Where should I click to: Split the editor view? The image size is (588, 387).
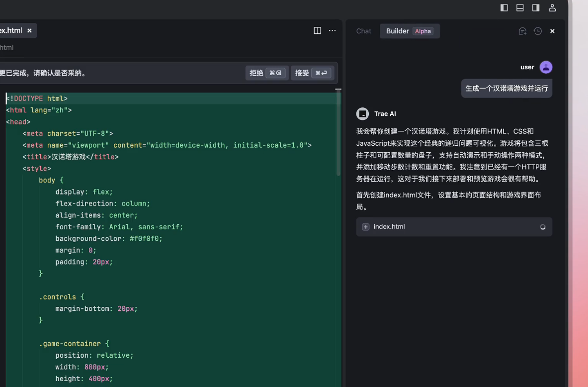317,30
